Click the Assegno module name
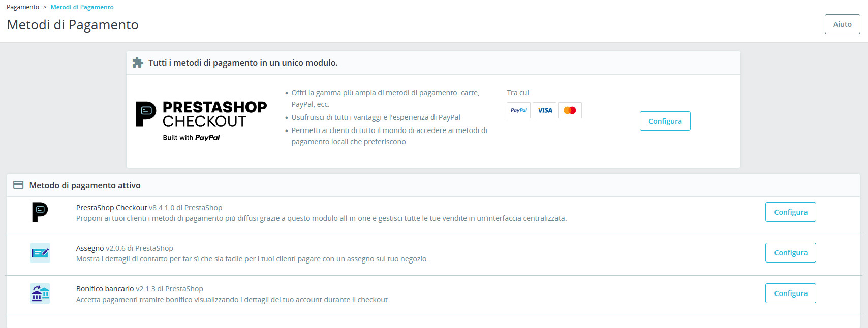The height and width of the screenshot is (328, 868). point(90,248)
